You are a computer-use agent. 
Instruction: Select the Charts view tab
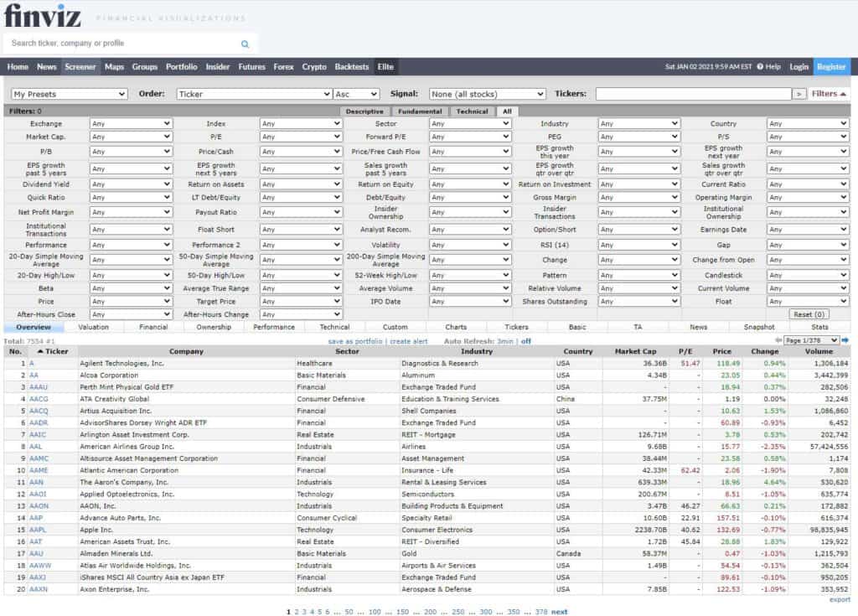coord(456,327)
